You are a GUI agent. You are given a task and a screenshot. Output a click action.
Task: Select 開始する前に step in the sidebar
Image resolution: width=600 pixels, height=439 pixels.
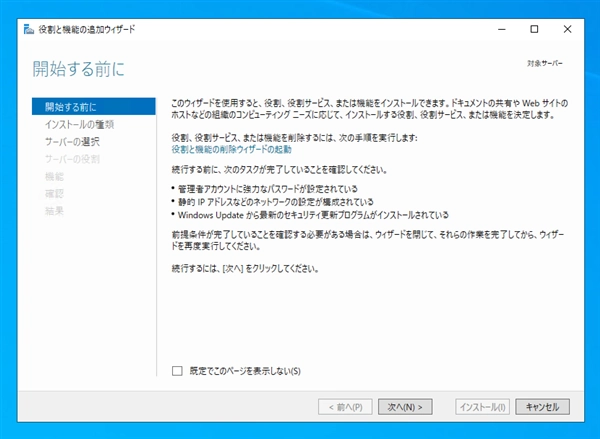(94, 106)
